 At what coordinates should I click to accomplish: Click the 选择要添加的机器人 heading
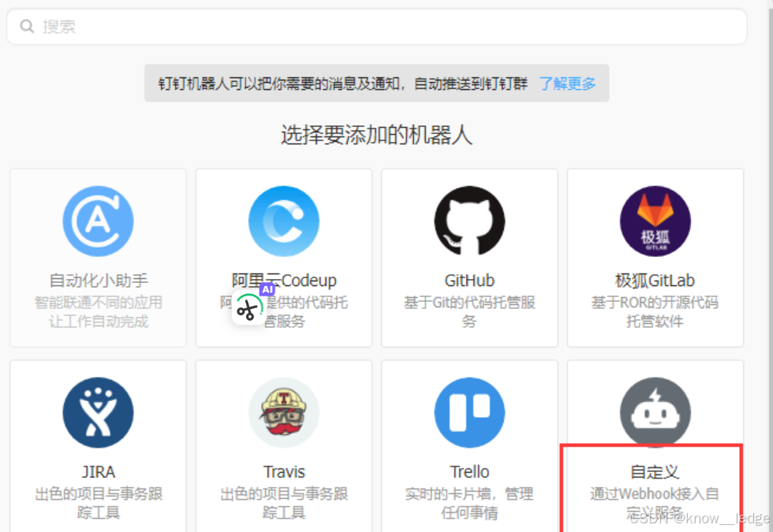[377, 135]
